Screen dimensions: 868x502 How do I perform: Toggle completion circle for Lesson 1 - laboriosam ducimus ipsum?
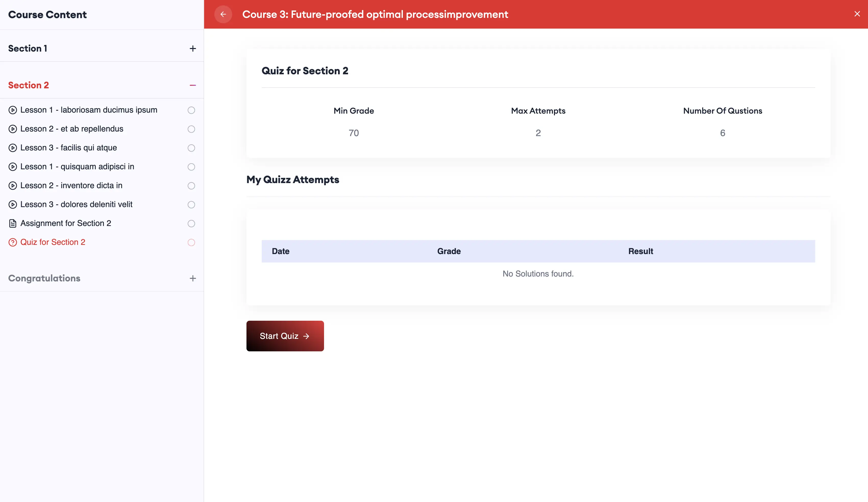pyautogui.click(x=191, y=110)
